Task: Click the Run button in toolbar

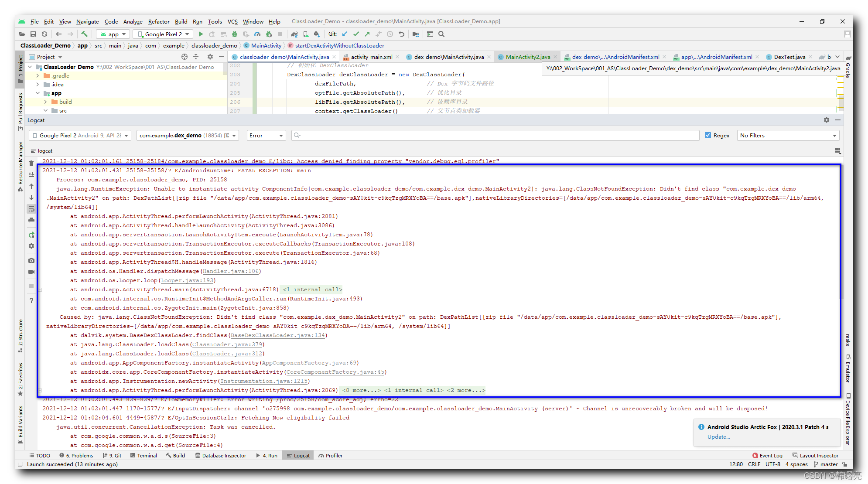Action: [x=200, y=34]
